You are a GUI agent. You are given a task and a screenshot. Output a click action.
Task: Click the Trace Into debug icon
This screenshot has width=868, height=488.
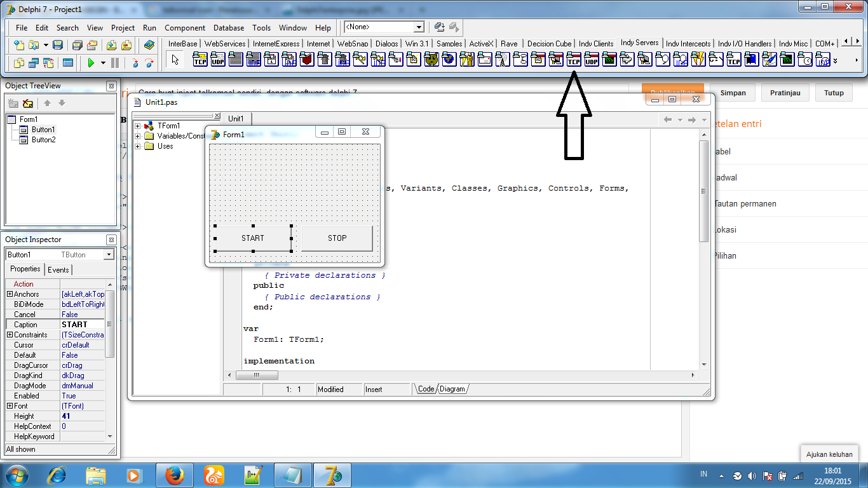(134, 63)
